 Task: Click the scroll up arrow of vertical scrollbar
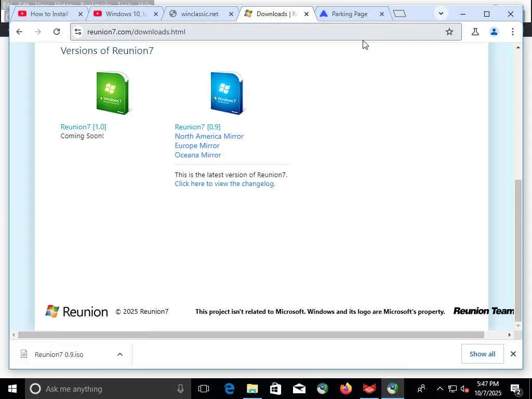518,47
